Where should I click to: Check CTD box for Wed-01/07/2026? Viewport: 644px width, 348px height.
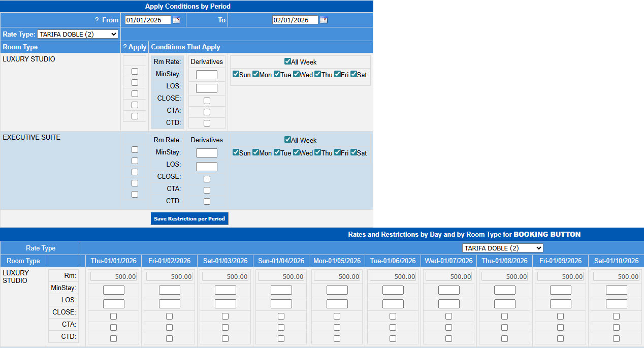[448, 338]
